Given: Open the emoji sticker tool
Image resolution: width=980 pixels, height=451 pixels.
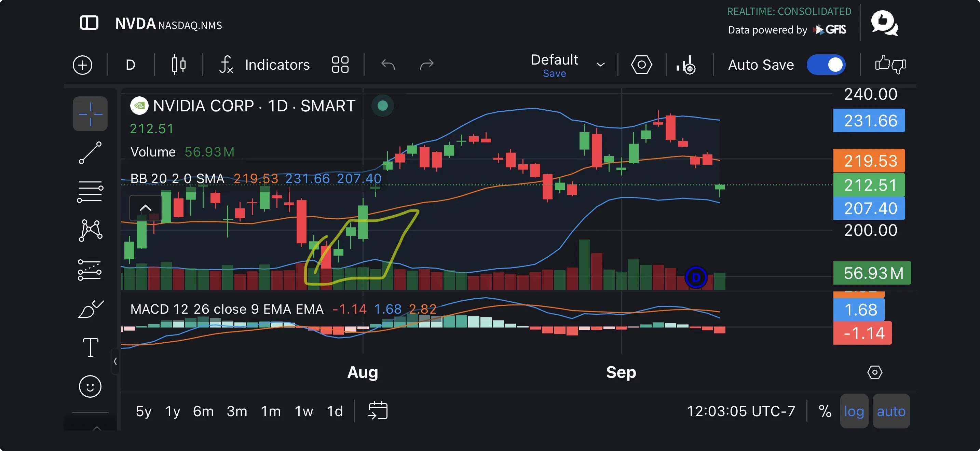Looking at the screenshot, I should tap(90, 386).
